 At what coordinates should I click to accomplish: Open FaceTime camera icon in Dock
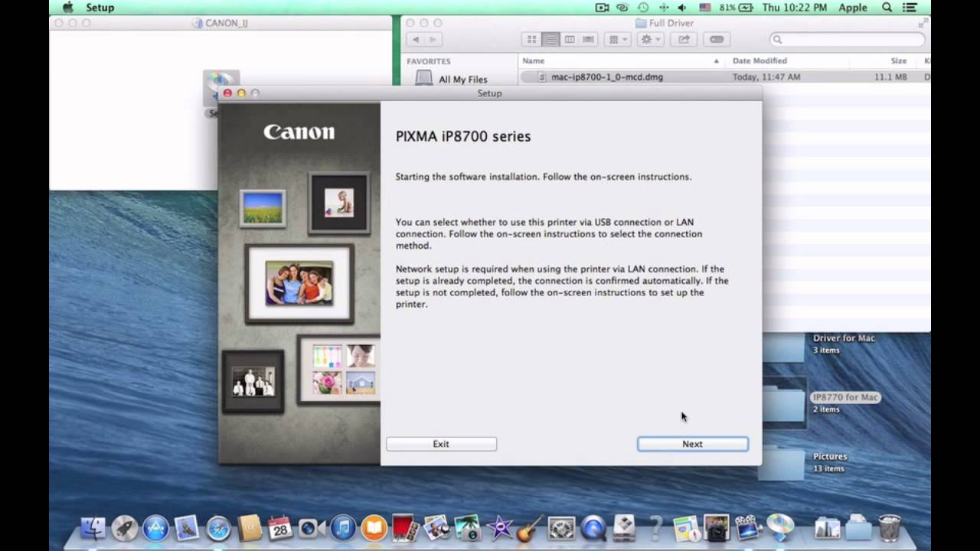click(312, 528)
